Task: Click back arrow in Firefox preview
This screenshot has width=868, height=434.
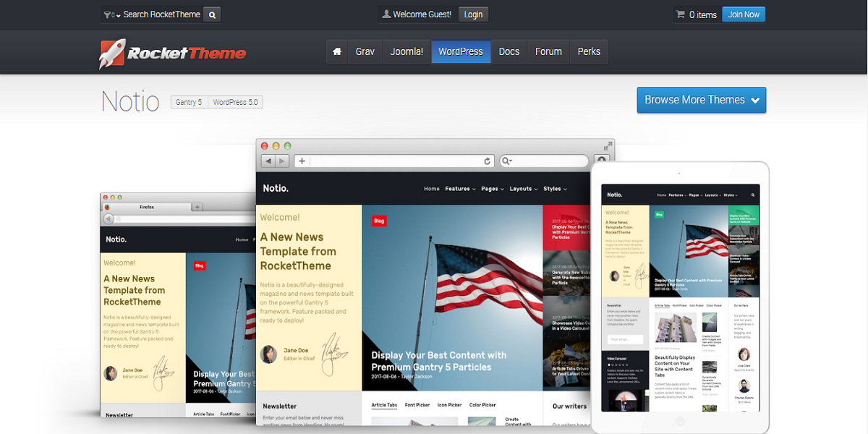Action: click(109, 218)
